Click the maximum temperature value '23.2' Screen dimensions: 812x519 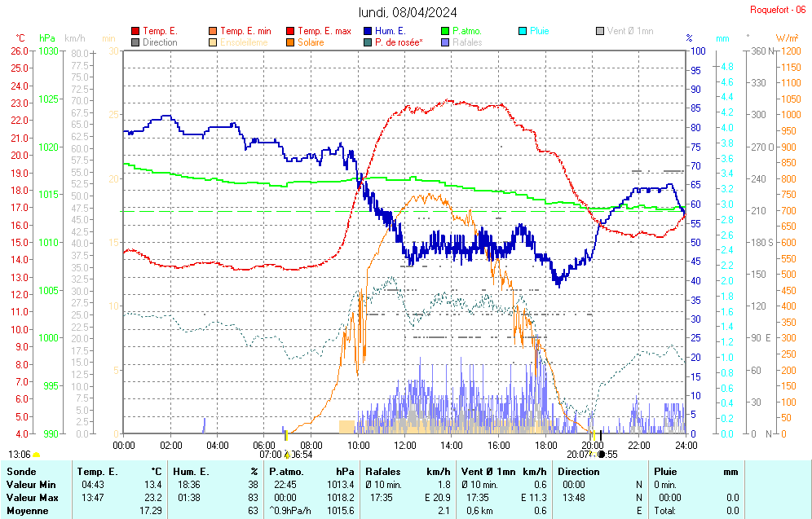pyautogui.click(x=153, y=498)
